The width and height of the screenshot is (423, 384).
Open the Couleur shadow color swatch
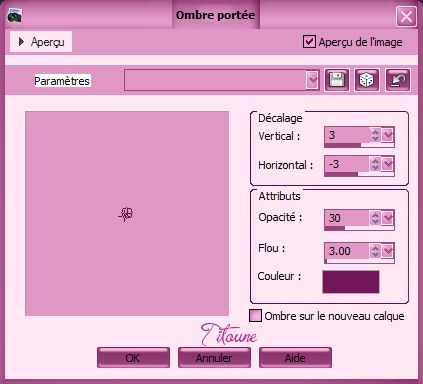click(x=351, y=282)
